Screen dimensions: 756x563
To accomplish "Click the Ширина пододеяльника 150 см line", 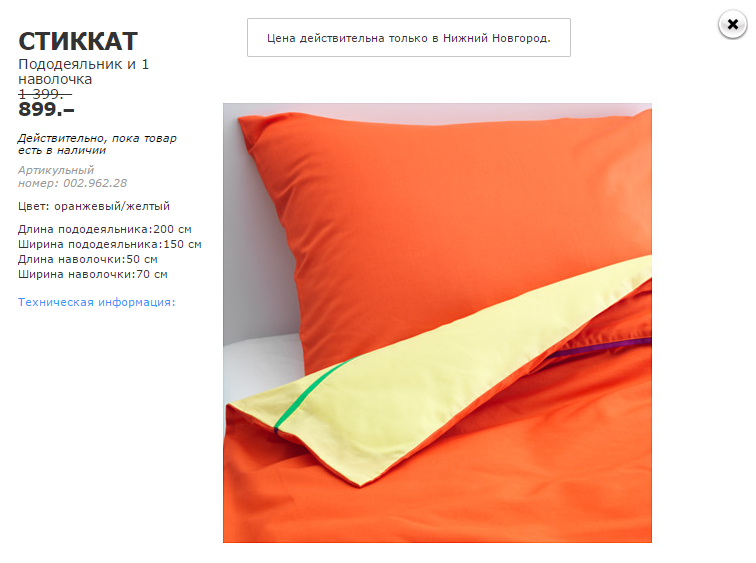I will point(109,244).
